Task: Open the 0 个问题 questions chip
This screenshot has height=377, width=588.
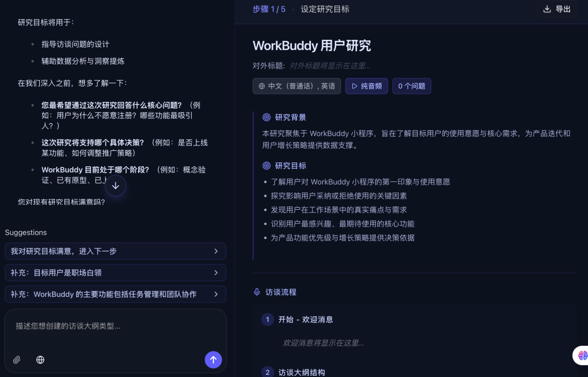Action: (412, 86)
